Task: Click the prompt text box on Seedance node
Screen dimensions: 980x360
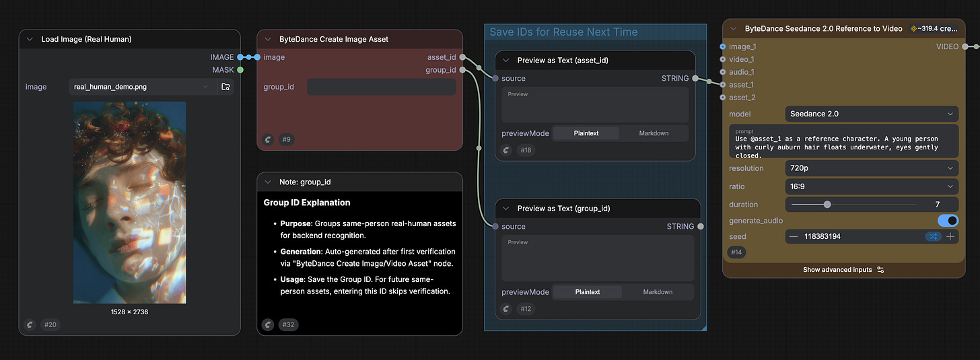Action: [x=844, y=141]
